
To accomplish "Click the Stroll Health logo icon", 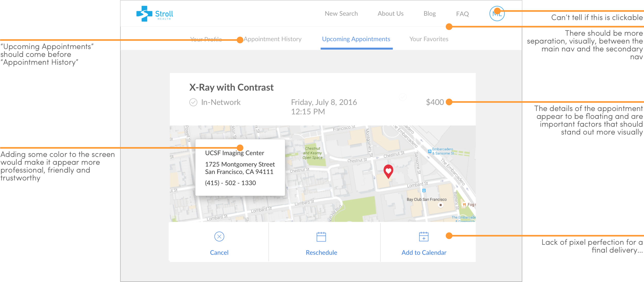I will (144, 14).
